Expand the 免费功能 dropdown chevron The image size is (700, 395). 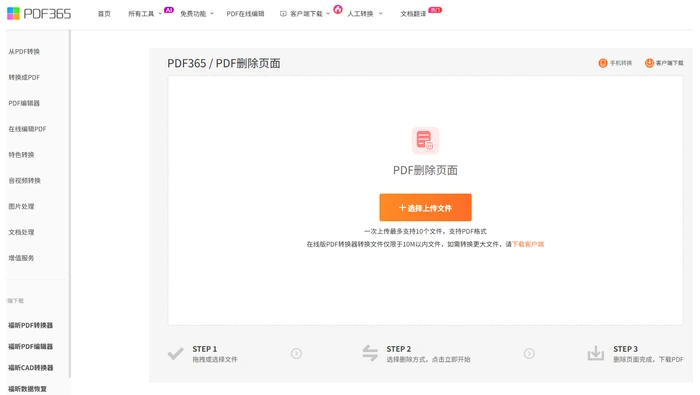[212, 14]
